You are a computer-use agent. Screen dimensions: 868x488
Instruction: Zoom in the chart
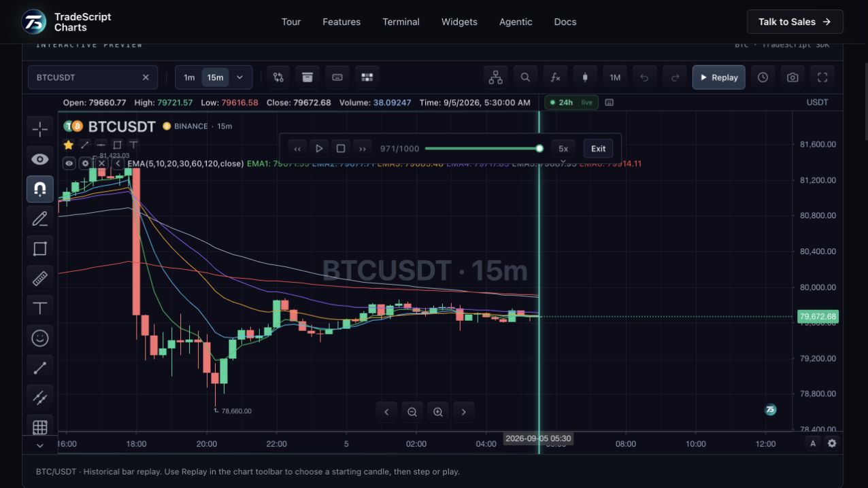(438, 412)
